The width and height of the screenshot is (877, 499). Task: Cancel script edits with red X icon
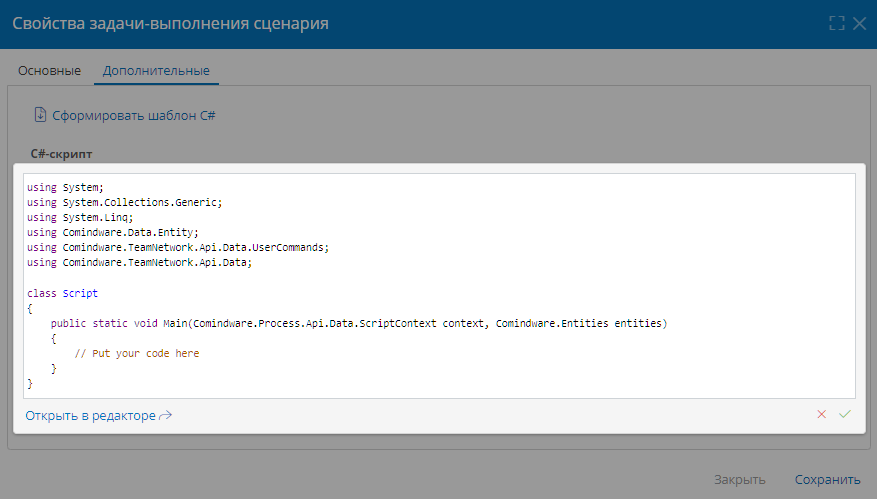821,414
